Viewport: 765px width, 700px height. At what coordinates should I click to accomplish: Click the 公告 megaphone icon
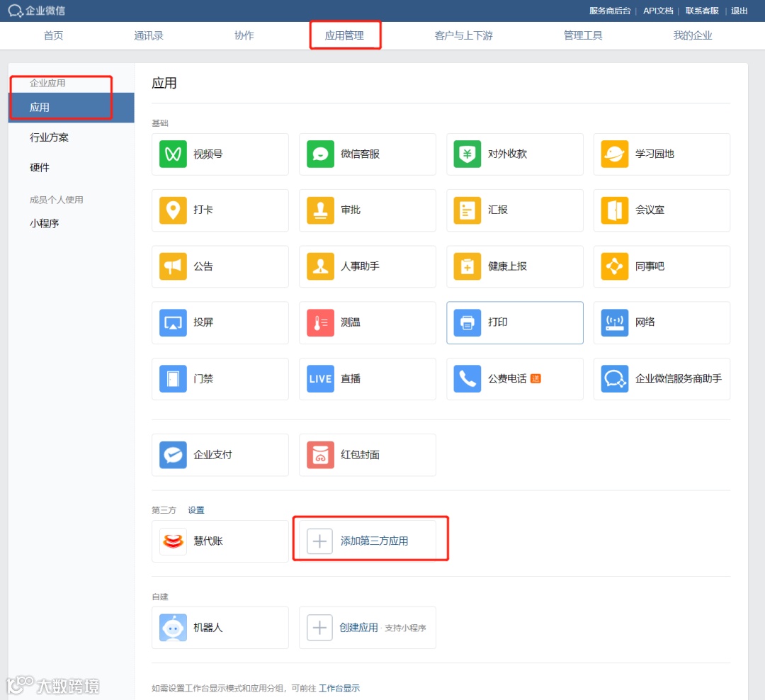click(173, 266)
